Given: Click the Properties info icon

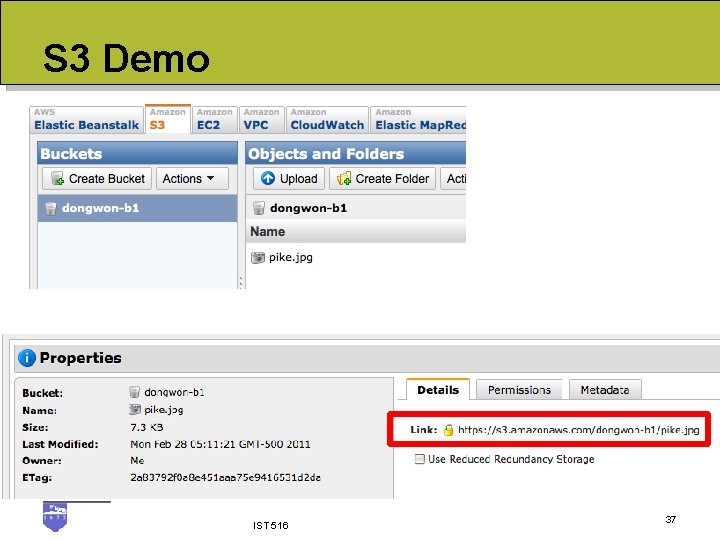Looking at the screenshot, I should click(27, 358).
